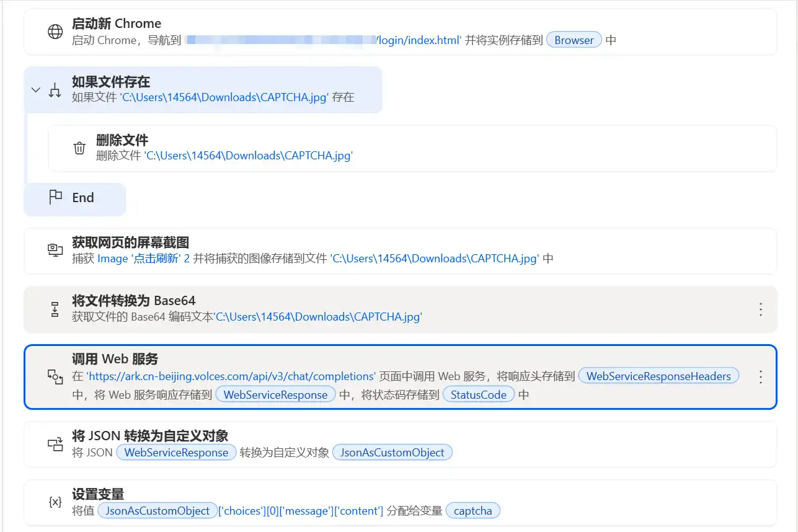This screenshot has width=798, height=532.
Task: Collapse the 如果文件存在 block with chevron
Action: [36, 90]
